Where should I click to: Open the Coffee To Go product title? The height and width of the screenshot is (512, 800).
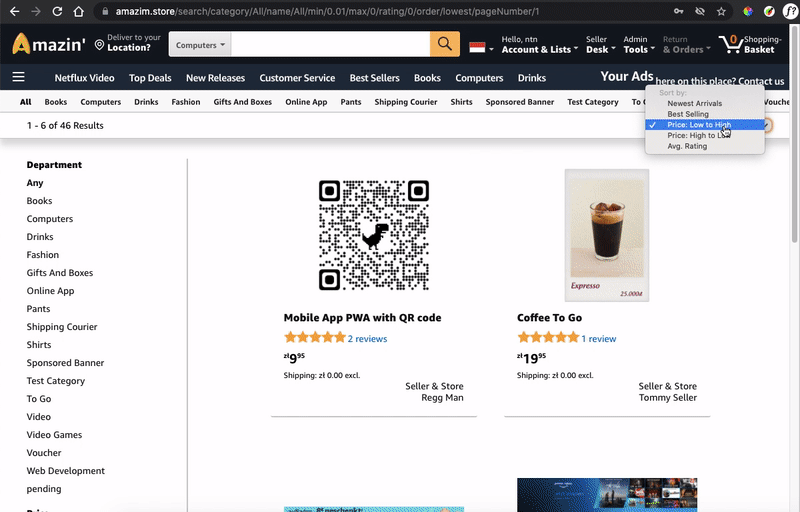(x=549, y=317)
